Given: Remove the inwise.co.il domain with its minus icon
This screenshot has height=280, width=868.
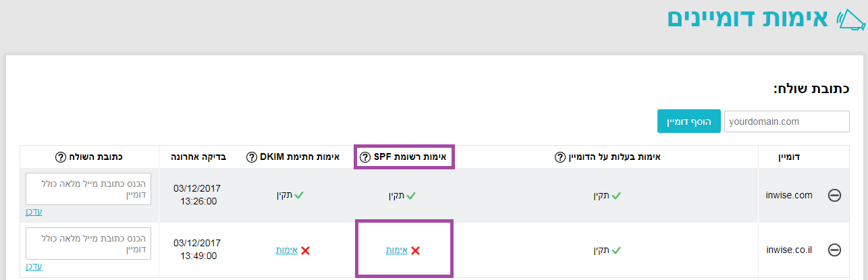Looking at the screenshot, I should tap(834, 250).
